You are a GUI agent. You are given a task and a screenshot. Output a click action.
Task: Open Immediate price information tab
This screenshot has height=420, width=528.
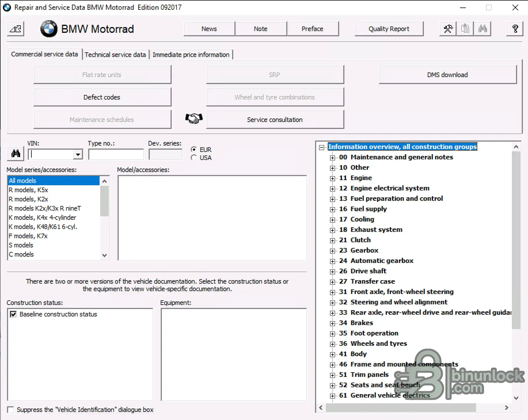click(x=191, y=55)
